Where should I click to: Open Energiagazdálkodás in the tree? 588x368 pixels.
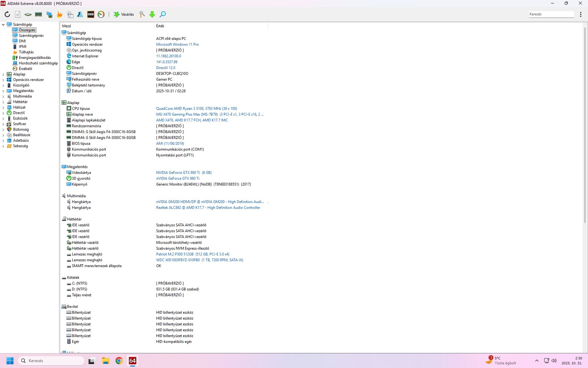pos(35,58)
